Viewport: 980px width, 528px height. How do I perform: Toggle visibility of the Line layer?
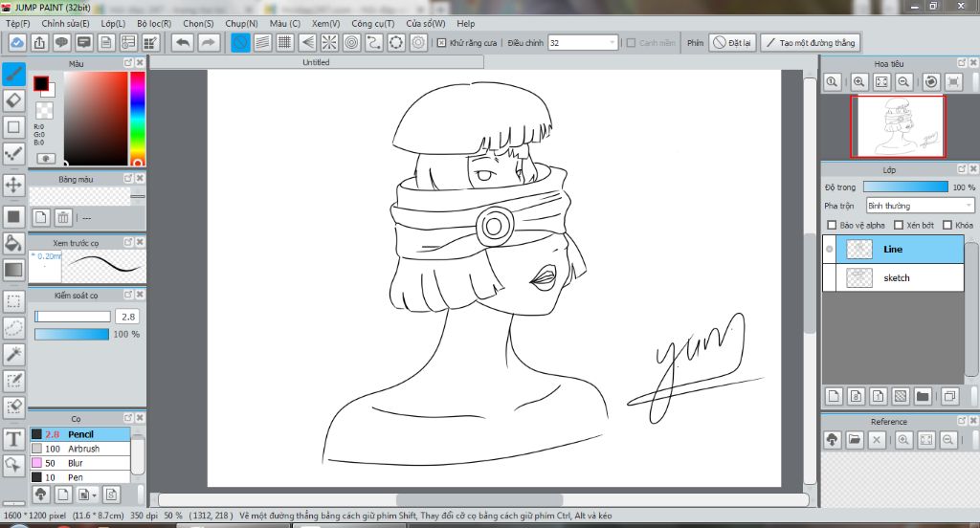(x=830, y=249)
